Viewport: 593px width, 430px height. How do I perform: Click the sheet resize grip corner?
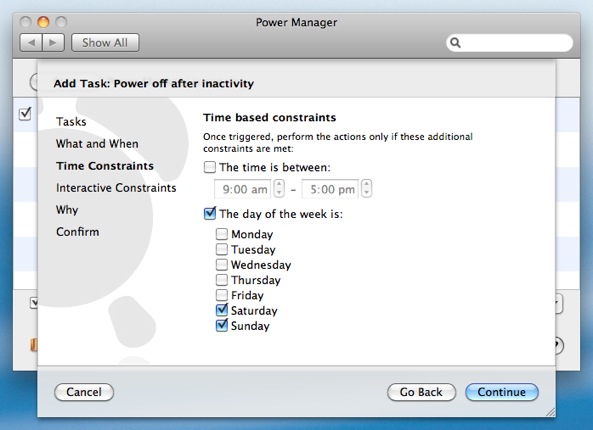click(x=550, y=412)
